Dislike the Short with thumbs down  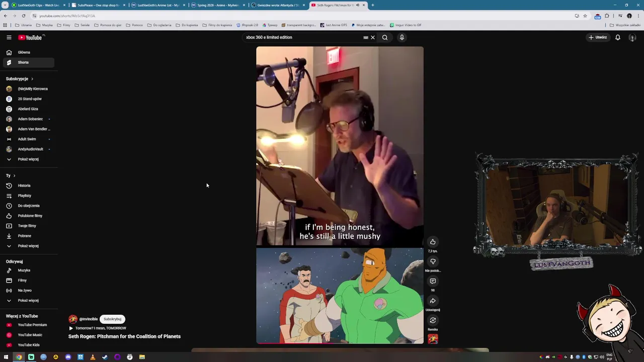pyautogui.click(x=433, y=261)
